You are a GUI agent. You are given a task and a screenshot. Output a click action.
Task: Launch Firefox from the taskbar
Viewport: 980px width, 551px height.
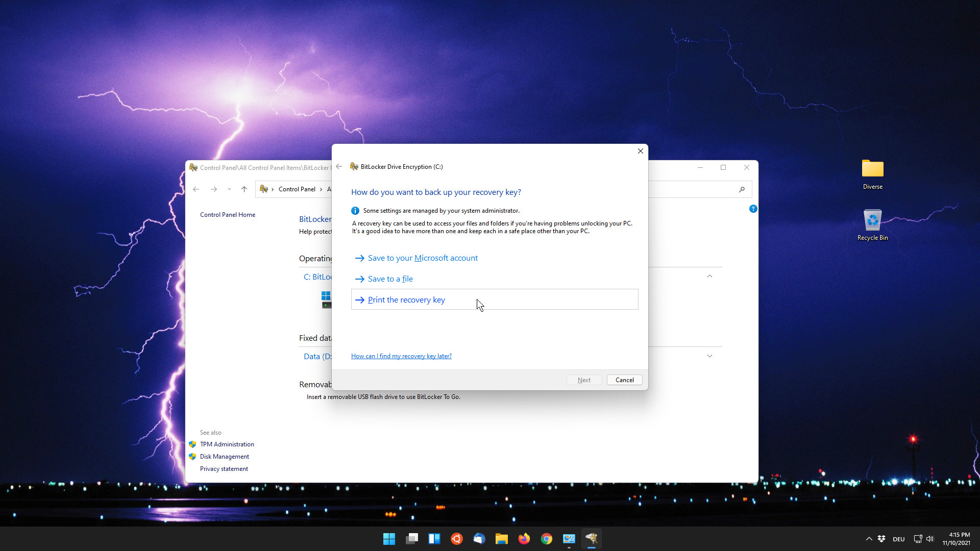(524, 539)
